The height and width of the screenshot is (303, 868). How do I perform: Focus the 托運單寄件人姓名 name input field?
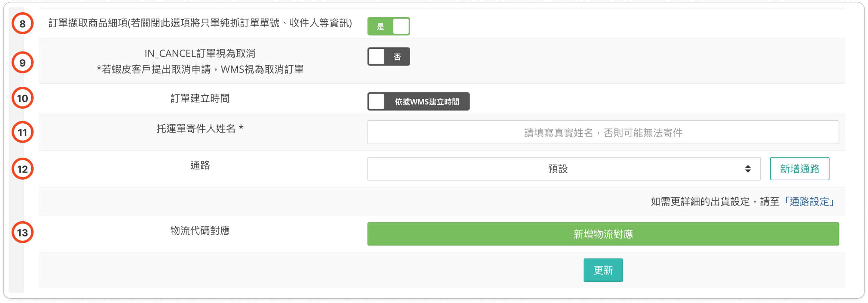(x=603, y=133)
